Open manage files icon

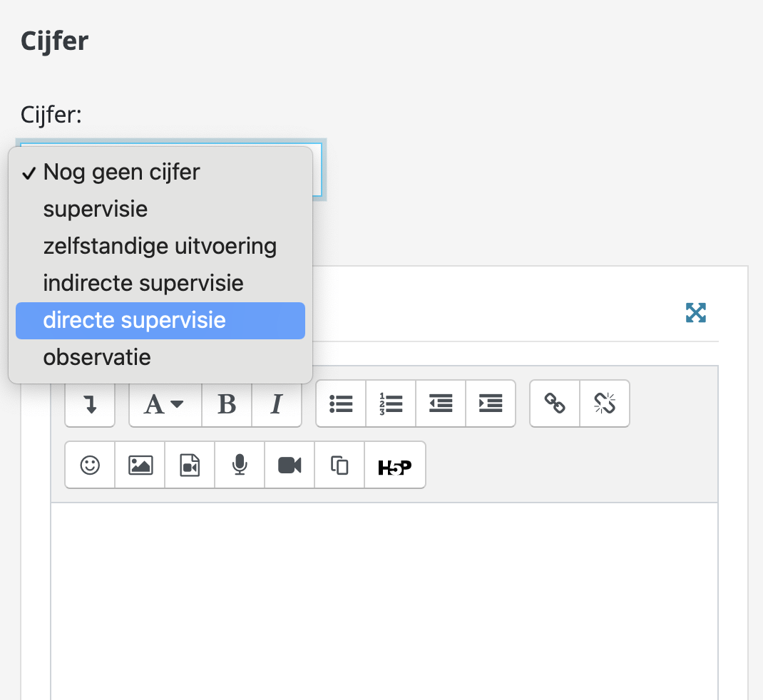click(339, 465)
